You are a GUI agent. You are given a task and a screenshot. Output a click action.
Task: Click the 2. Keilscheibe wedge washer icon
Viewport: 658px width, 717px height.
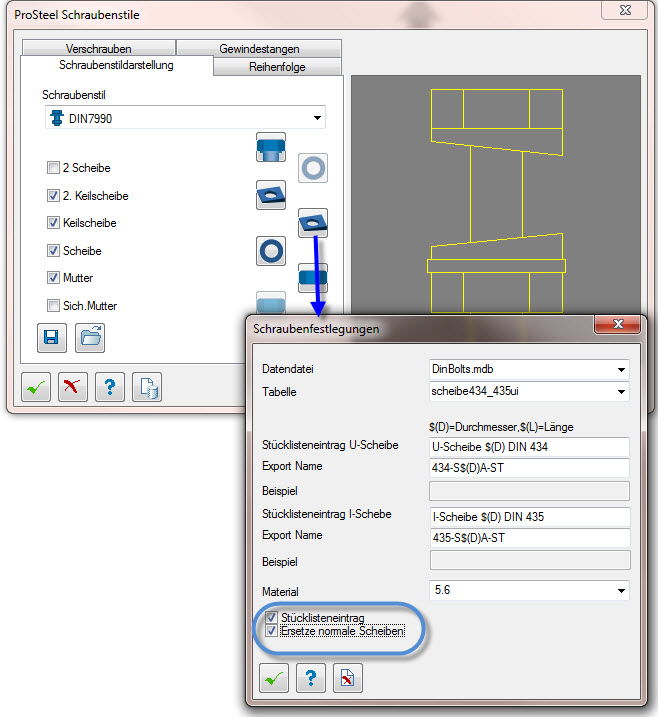click(271, 195)
